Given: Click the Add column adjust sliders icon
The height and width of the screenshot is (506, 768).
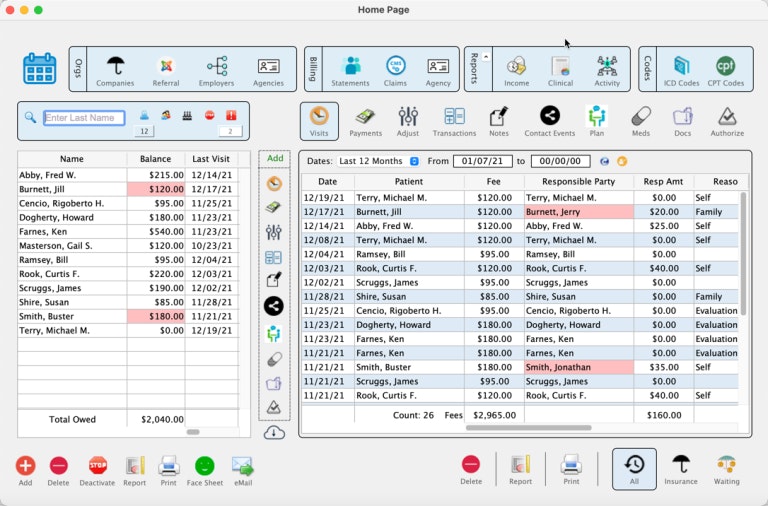Looking at the screenshot, I should [x=274, y=232].
